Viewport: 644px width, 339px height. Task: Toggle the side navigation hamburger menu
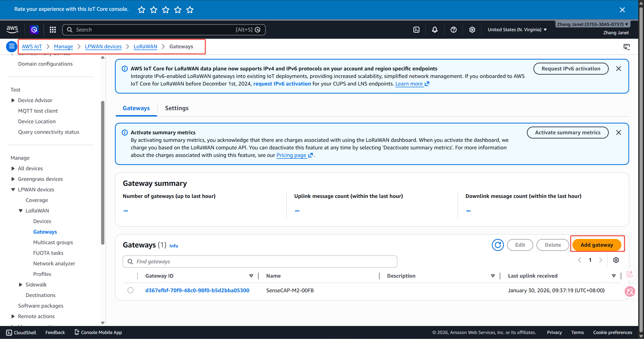click(12, 46)
